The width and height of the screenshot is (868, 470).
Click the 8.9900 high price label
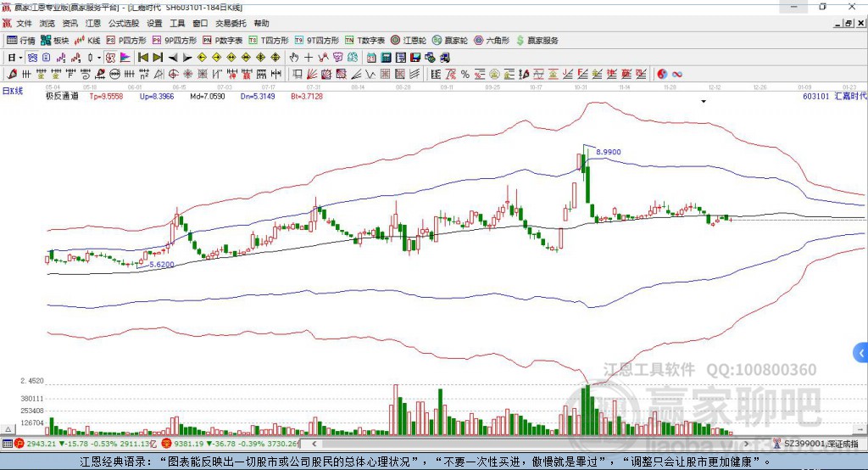click(609, 152)
